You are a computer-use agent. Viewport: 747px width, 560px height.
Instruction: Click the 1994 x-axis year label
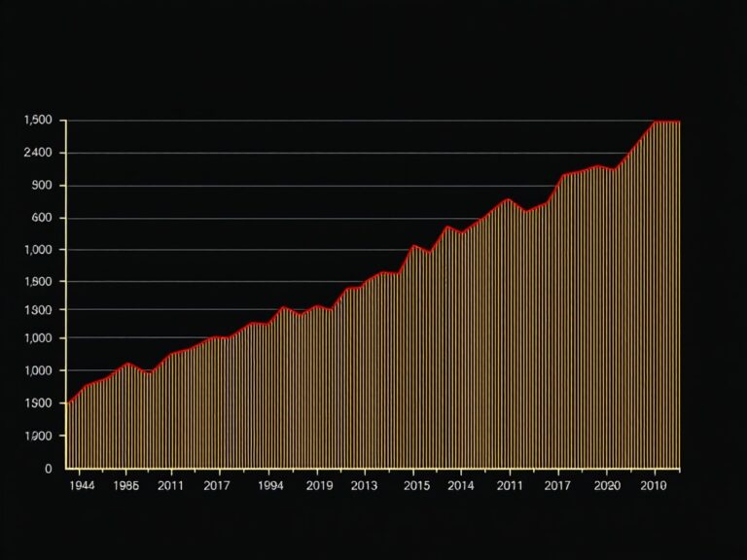[269, 485]
